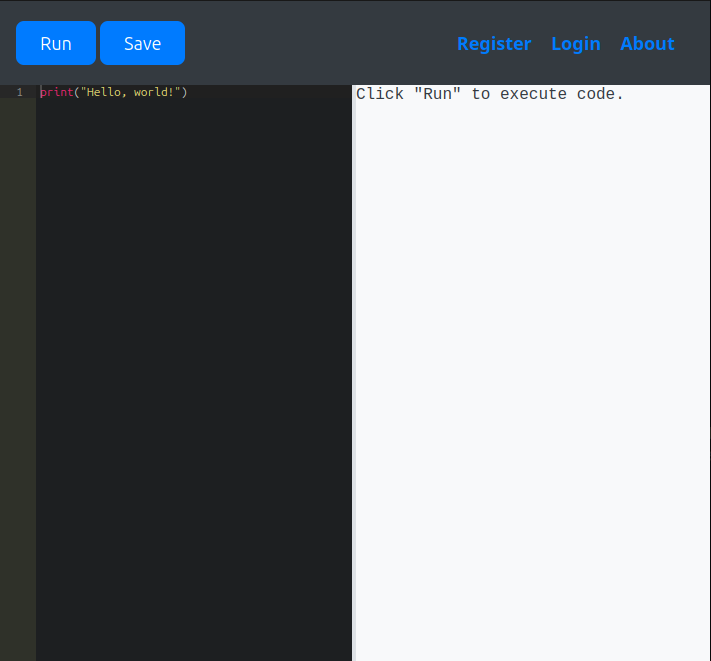This screenshot has height=661, width=711.
Task: Click the opening parenthesis after print
Action: (x=77, y=92)
